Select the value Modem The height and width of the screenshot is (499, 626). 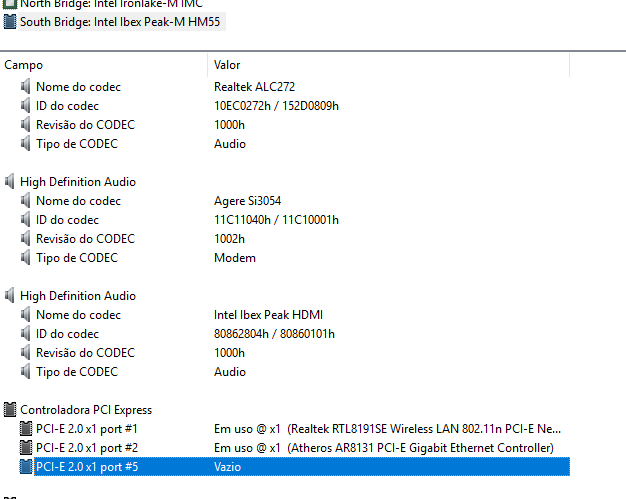(x=235, y=258)
